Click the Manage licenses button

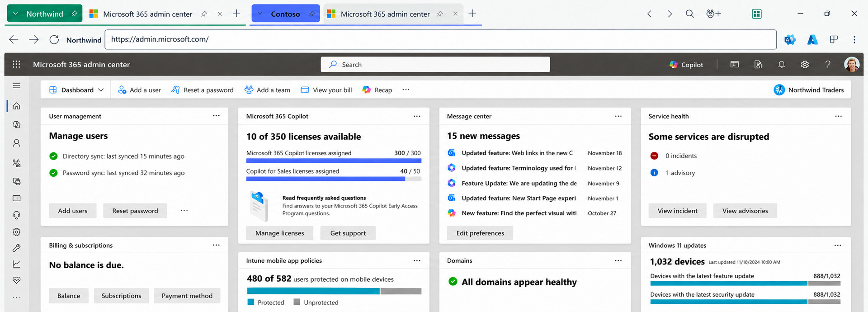tap(279, 233)
